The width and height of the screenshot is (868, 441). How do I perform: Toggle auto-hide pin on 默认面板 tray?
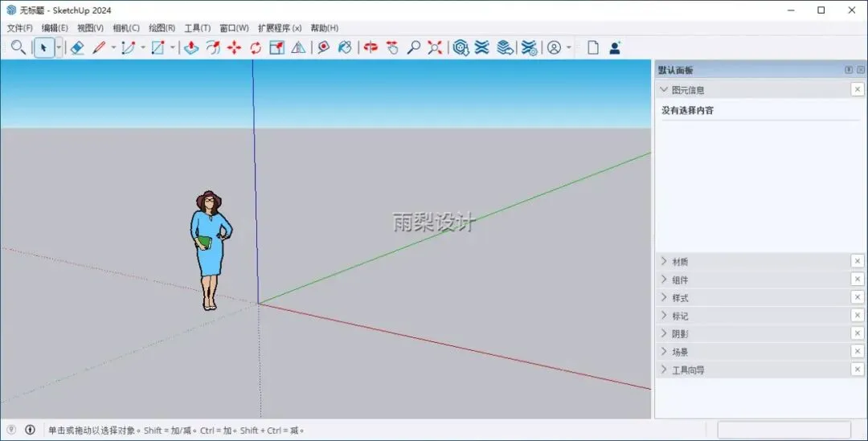849,70
